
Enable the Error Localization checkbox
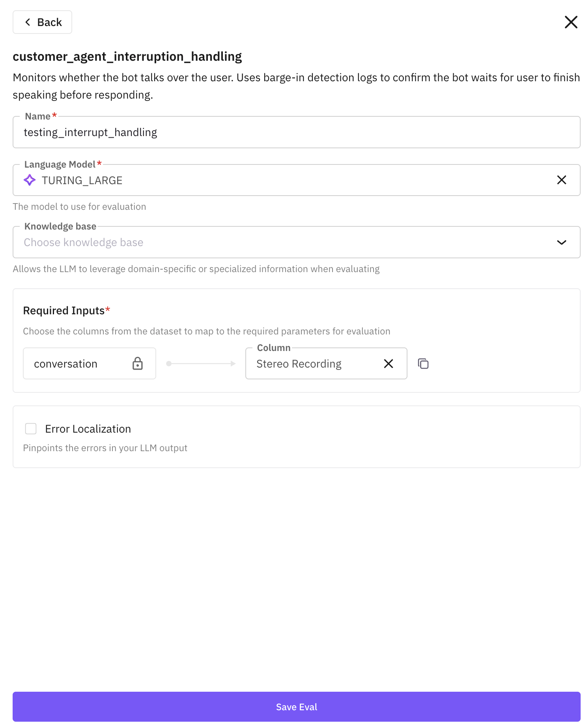(x=31, y=429)
